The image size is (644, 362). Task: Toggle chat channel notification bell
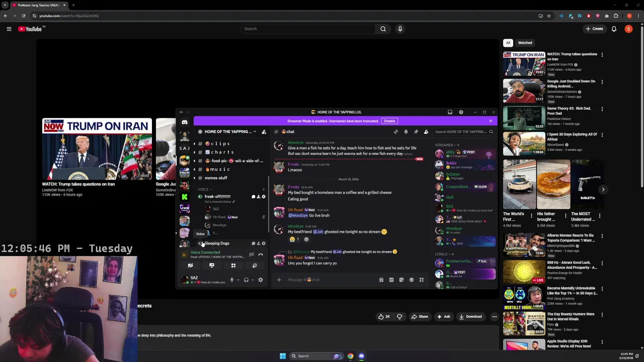406,132
